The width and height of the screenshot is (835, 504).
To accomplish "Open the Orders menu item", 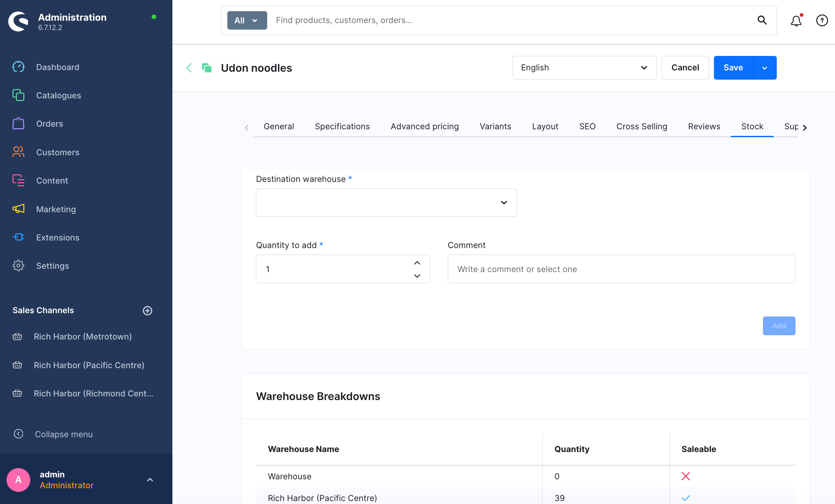I will pyautogui.click(x=49, y=124).
